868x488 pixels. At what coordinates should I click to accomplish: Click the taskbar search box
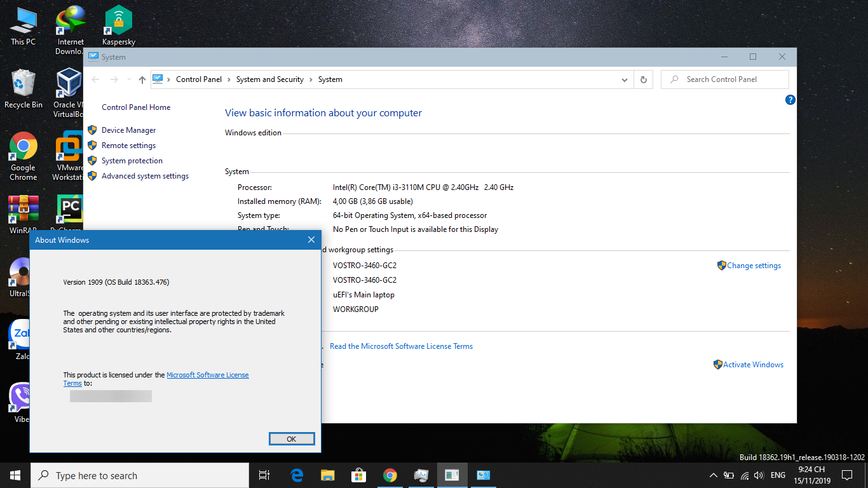coord(140,475)
